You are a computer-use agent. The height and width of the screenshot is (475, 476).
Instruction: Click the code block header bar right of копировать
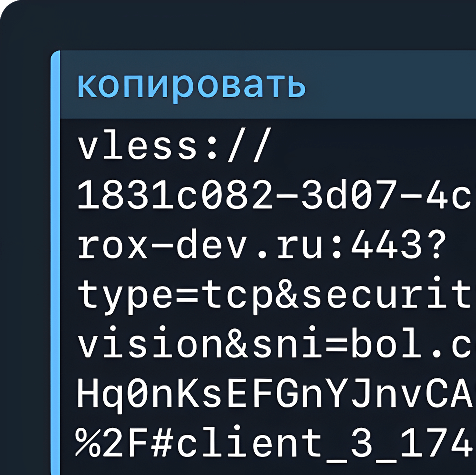(x=391, y=84)
